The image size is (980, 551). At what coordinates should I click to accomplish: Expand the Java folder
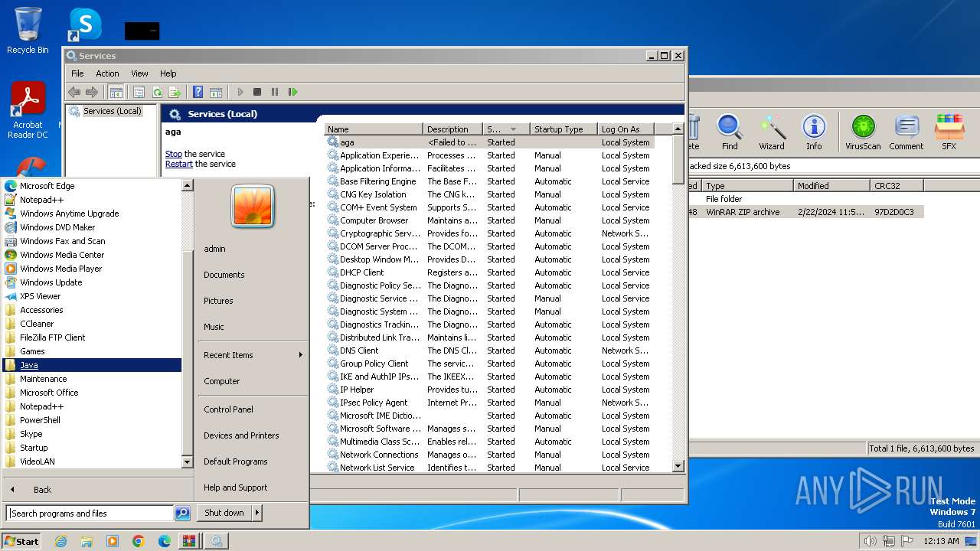[92, 365]
